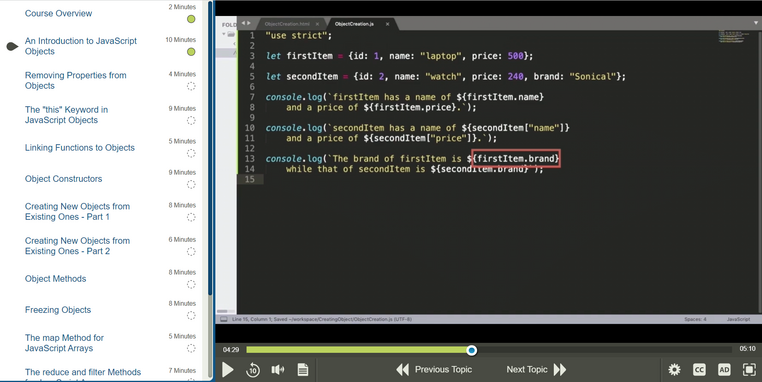The image size is (762, 382).
Task: Click elapsed time 04:29
Action: pyautogui.click(x=231, y=349)
